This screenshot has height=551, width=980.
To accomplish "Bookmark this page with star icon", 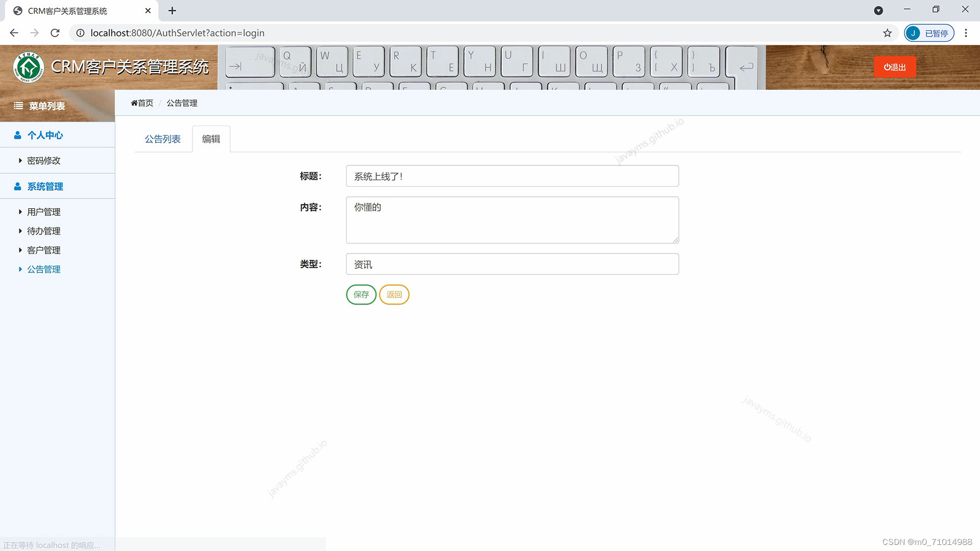I will coord(888,33).
